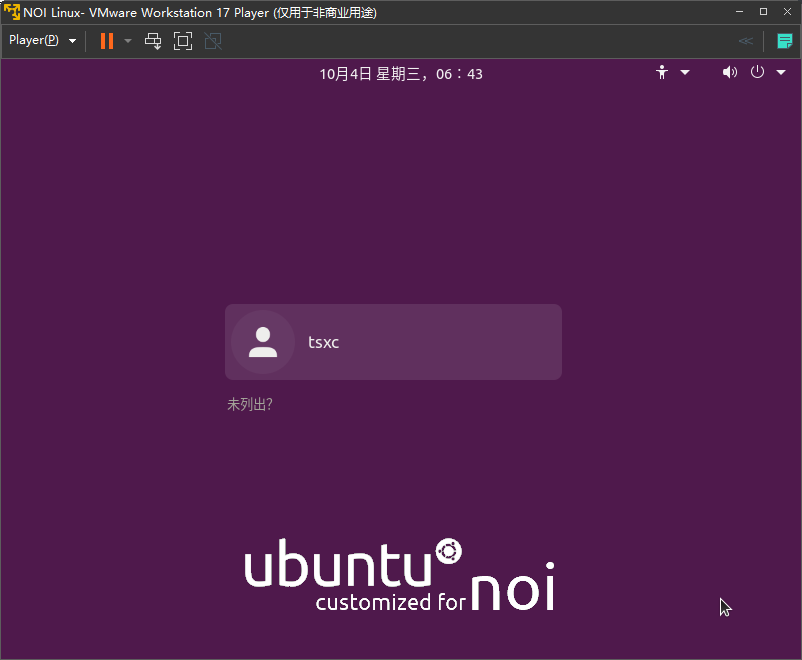The image size is (802, 660).
Task: Enter VMware full screen mode
Action: pos(182,41)
